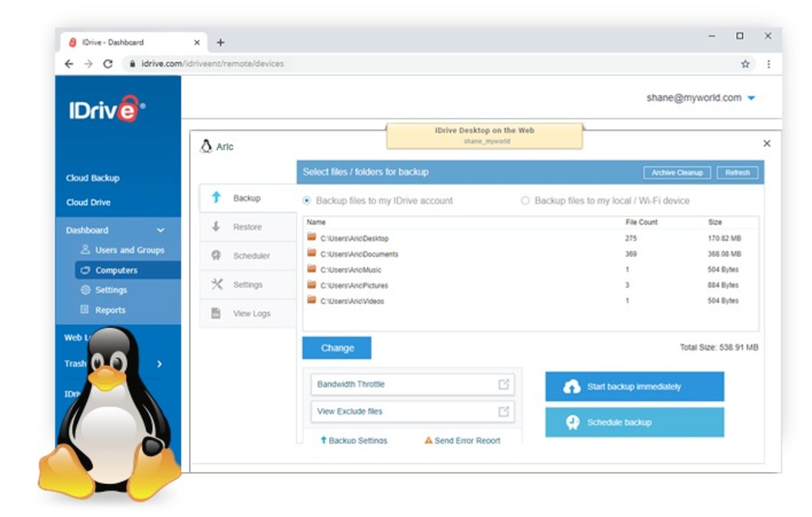Close the IDrive Desktop on the Web panel
The height and width of the screenshot is (517, 812).
tap(767, 143)
